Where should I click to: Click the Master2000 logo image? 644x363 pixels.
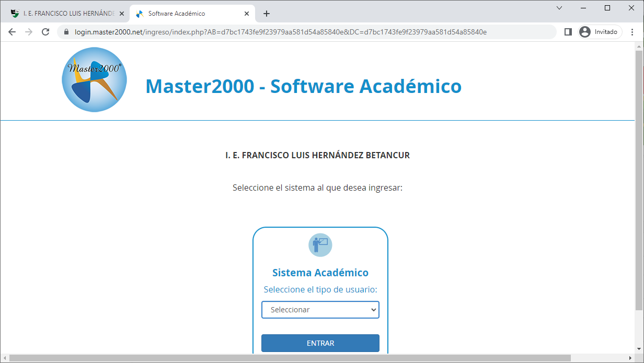pos(94,79)
